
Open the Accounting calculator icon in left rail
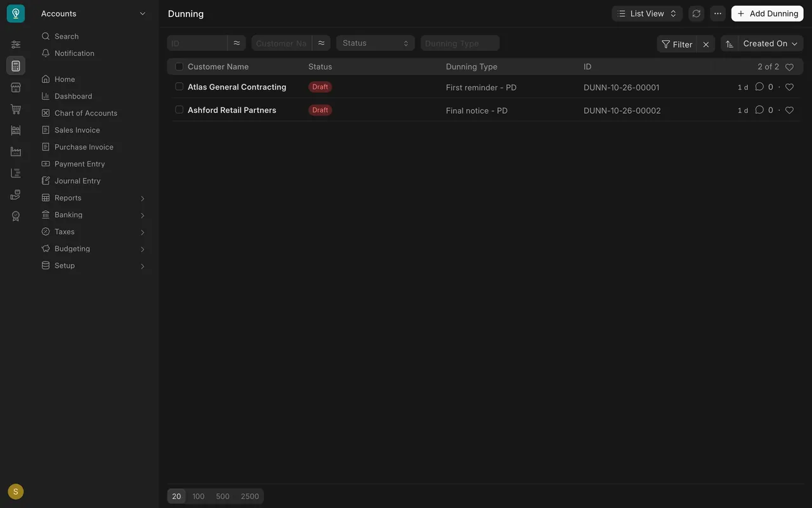(x=16, y=66)
